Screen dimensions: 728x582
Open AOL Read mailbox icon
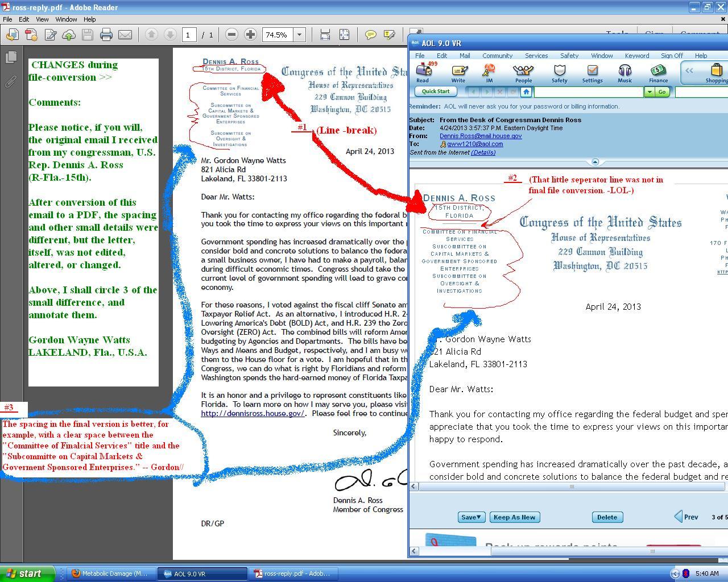[x=423, y=73]
